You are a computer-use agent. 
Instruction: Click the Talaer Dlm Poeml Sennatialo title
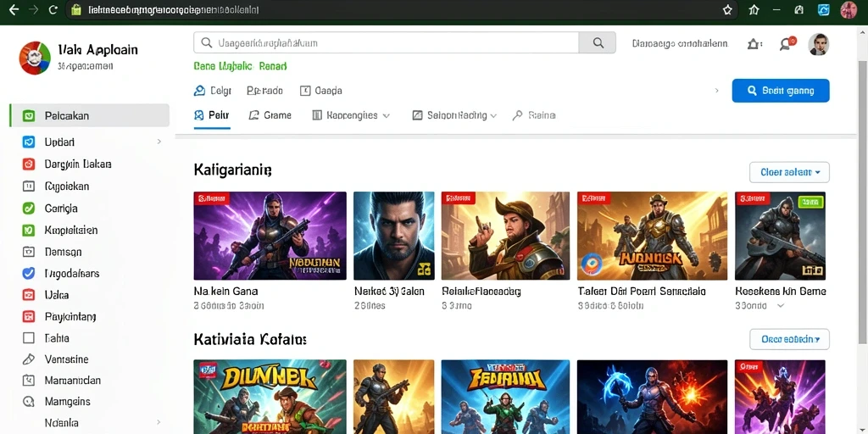642,292
